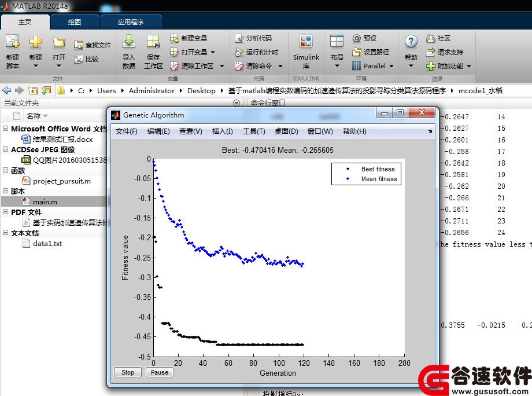Click the 清除工作区 clear workspace icon

point(175,66)
